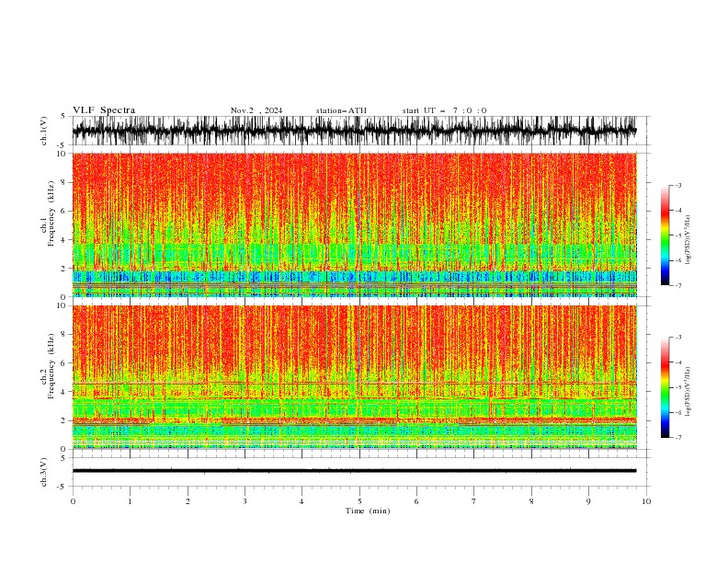Click the ch.2 "Frequency (kHz)" axis label
Viewport: 728px width, 563px height.
(51, 366)
